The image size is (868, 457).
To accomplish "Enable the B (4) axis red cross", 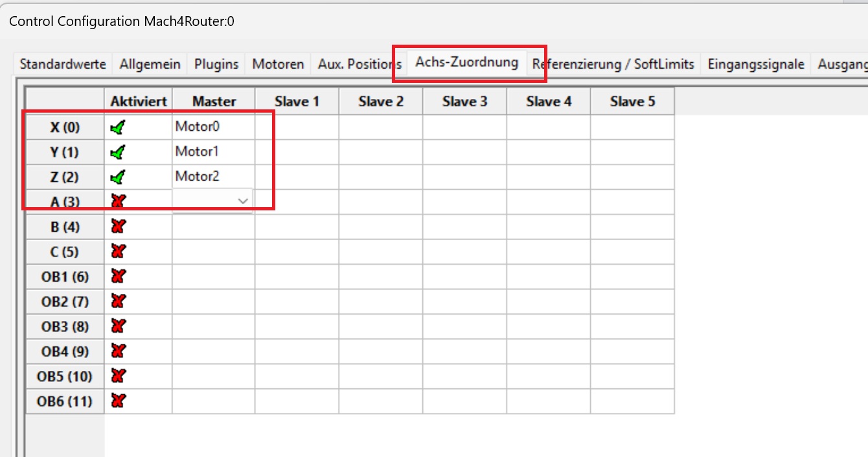I will 118,227.
